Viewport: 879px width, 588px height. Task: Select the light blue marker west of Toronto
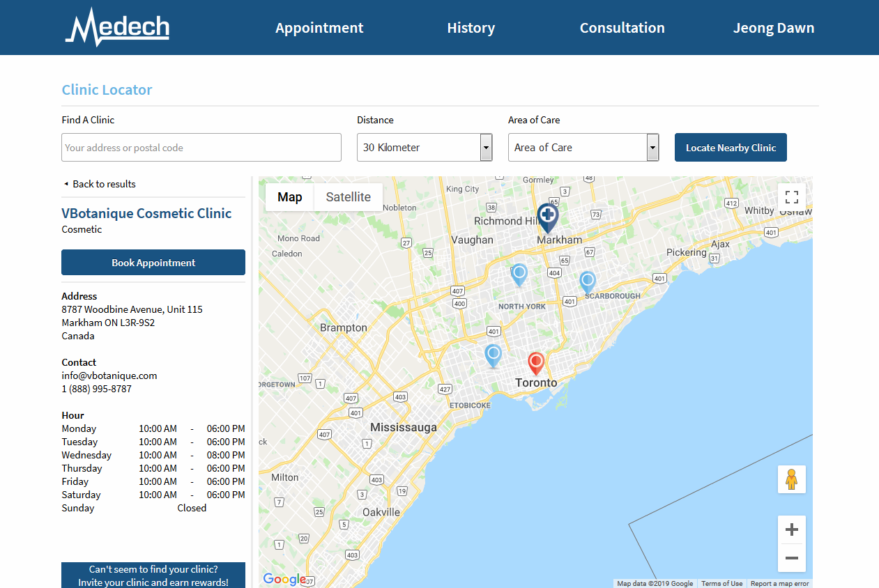pos(494,355)
